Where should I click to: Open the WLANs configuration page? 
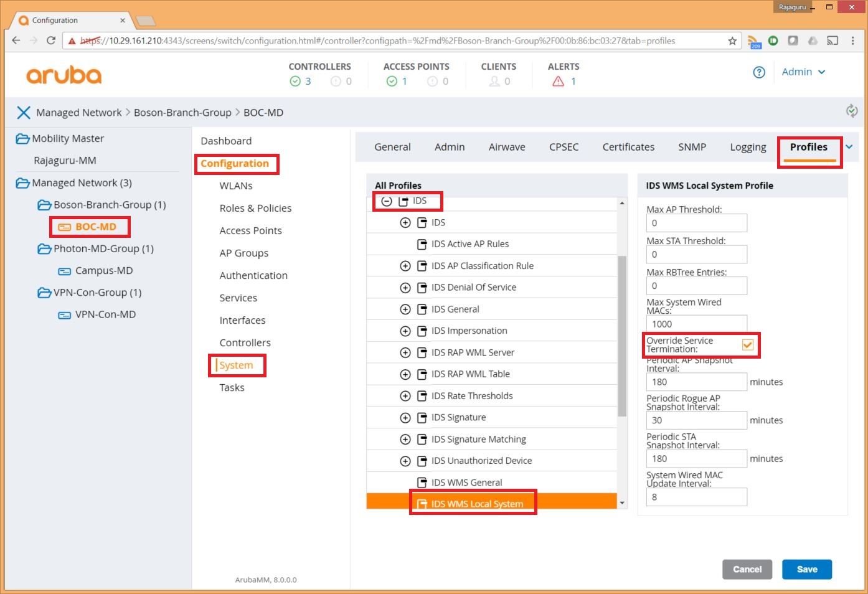click(x=236, y=186)
